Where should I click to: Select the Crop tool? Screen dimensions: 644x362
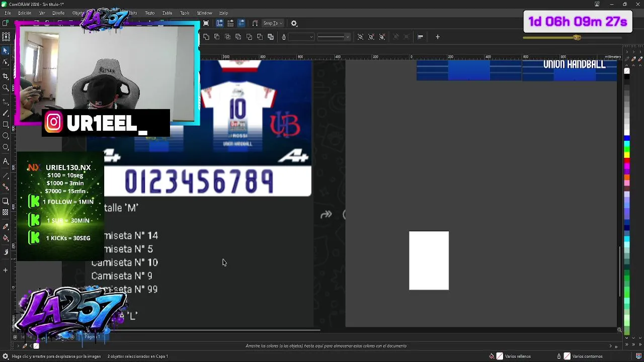6,76
